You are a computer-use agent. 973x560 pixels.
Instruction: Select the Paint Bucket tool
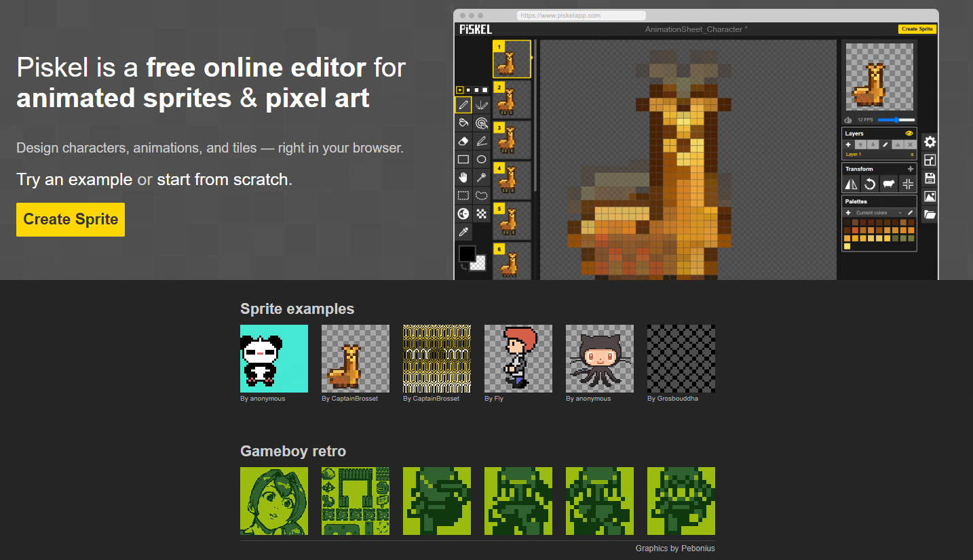point(463,123)
